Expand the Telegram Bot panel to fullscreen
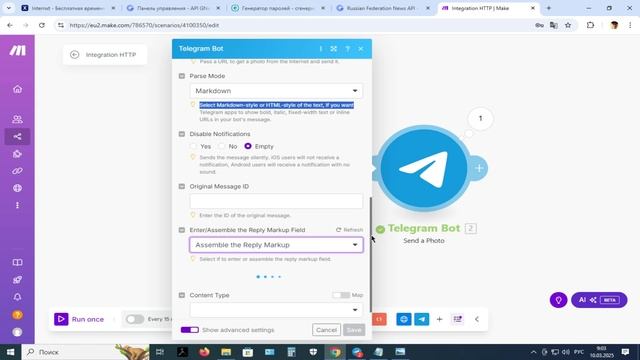Image resolution: width=640 pixels, height=360 pixels. coord(333,49)
